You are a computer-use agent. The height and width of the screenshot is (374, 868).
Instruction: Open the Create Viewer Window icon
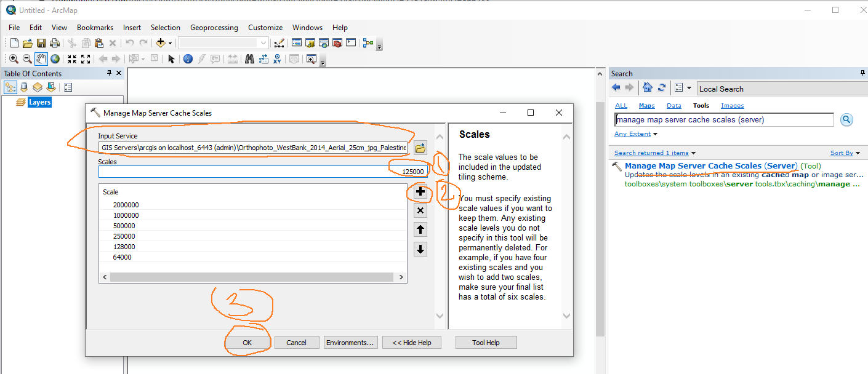tap(311, 59)
